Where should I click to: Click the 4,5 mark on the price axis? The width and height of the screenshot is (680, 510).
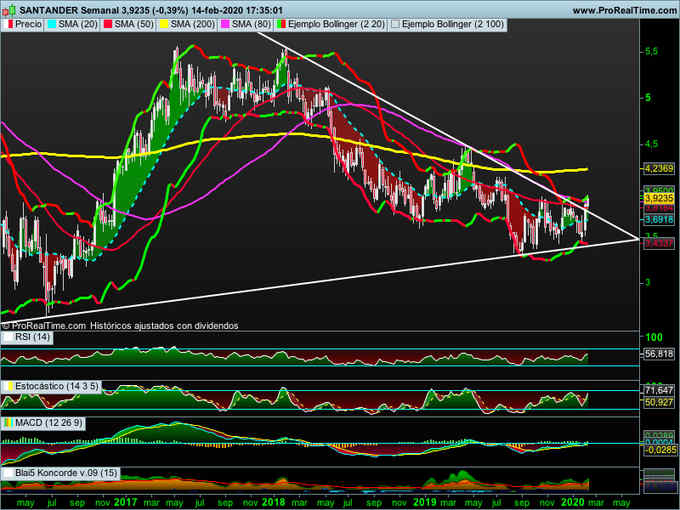tap(651, 144)
